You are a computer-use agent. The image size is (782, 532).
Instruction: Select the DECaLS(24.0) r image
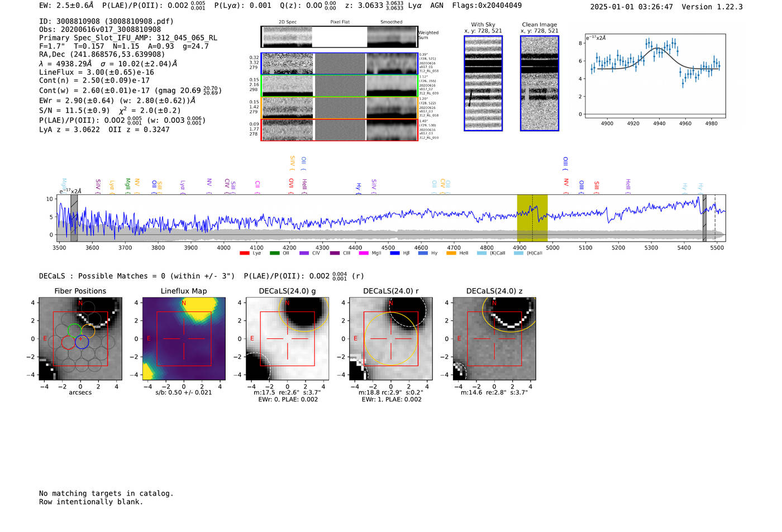pos(391,339)
